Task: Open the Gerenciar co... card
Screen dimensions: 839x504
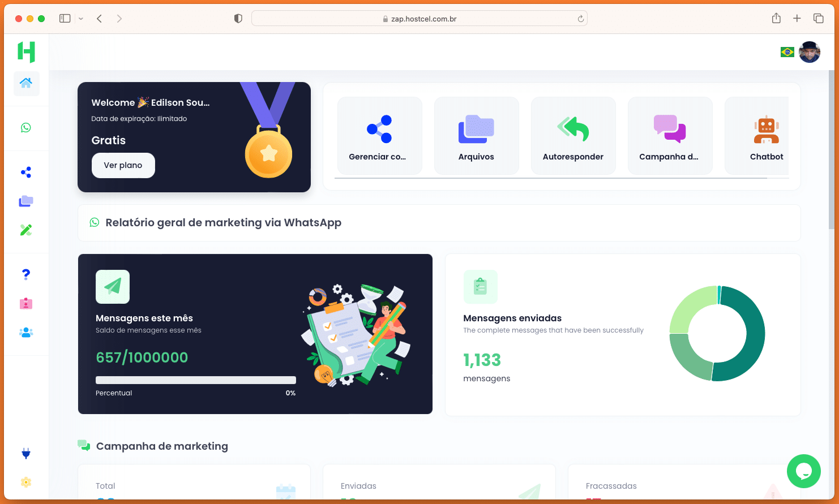Action: [x=380, y=136]
